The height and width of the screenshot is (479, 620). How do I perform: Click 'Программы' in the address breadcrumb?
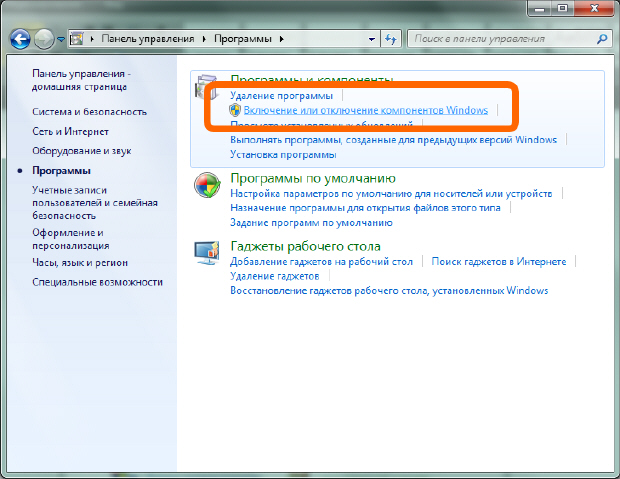click(x=243, y=39)
